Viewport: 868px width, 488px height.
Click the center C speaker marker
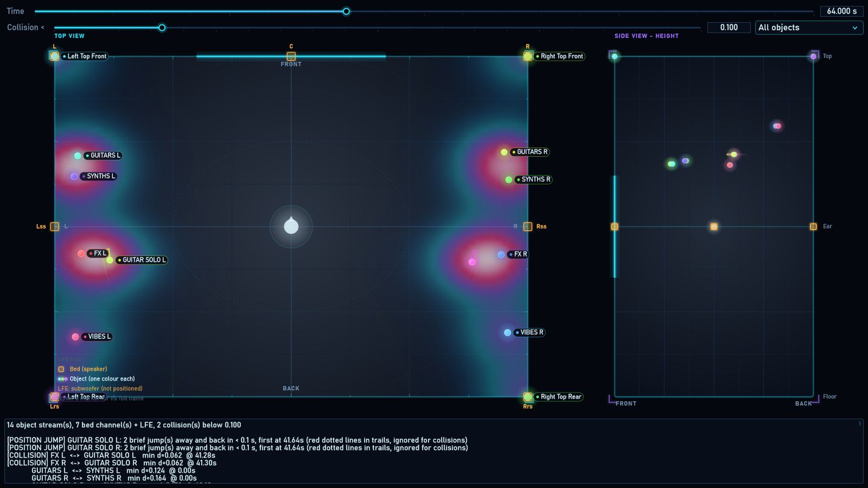coord(291,56)
